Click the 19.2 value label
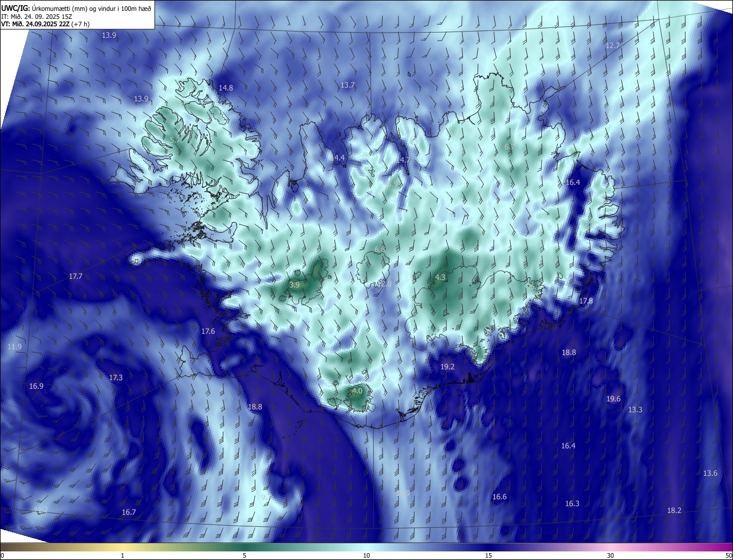Screen dimensions: 733x560 [x=447, y=366]
